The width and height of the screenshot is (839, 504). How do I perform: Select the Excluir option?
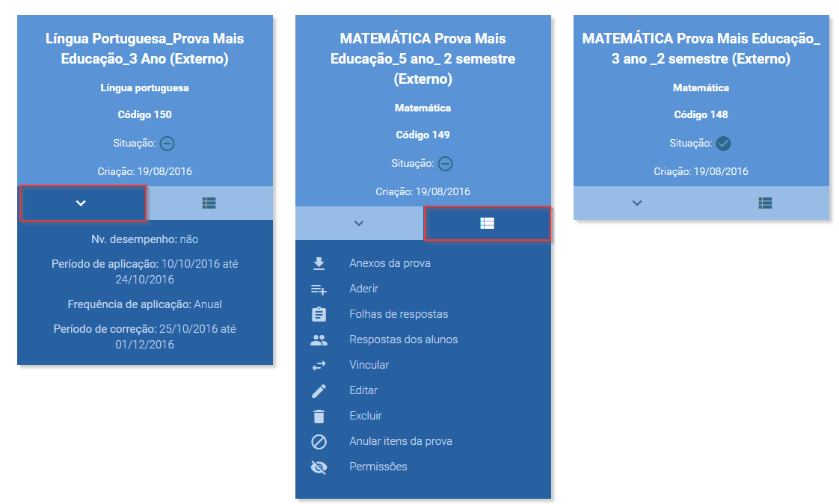pos(366,416)
